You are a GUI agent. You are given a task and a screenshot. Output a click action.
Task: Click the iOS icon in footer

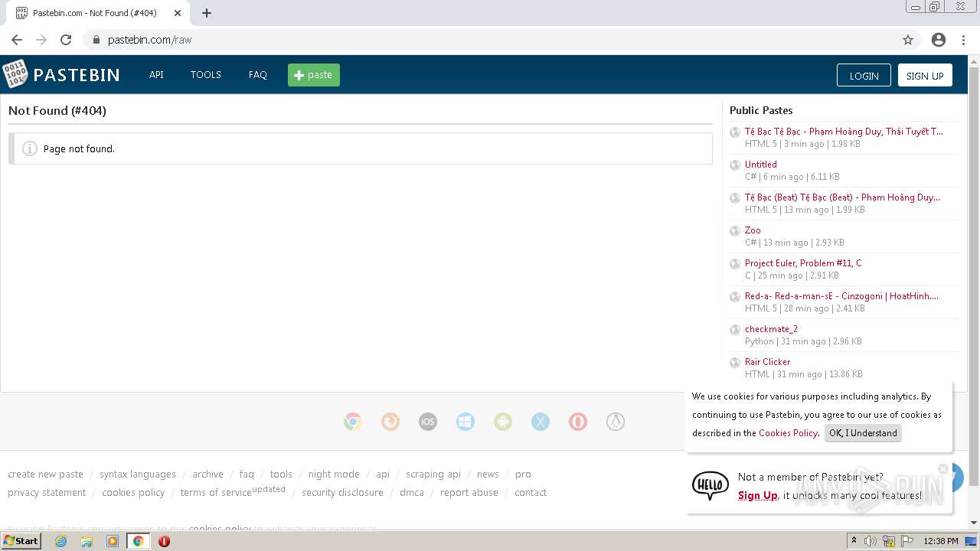(x=428, y=422)
